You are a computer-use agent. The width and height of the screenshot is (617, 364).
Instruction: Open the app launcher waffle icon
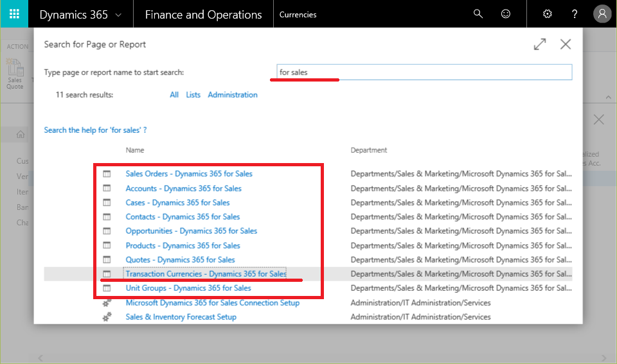[14, 13]
